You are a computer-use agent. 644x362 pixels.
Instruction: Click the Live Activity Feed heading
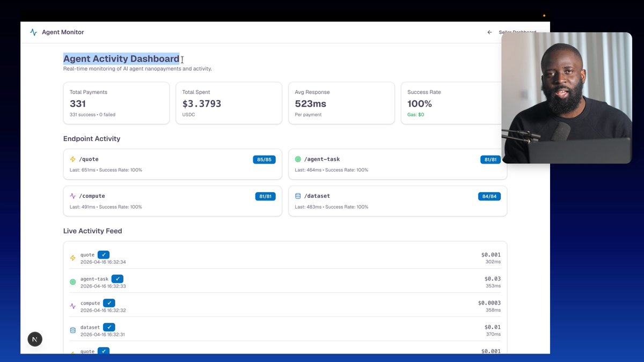(93, 231)
